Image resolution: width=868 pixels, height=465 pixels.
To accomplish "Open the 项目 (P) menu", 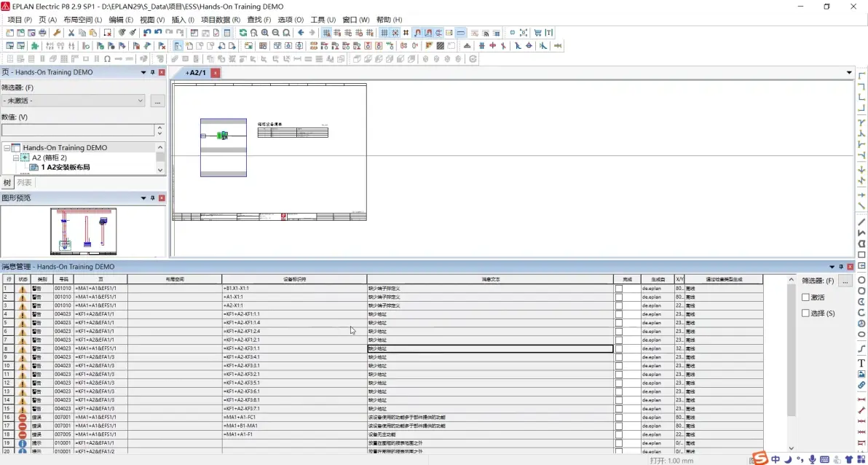I will click(x=20, y=20).
